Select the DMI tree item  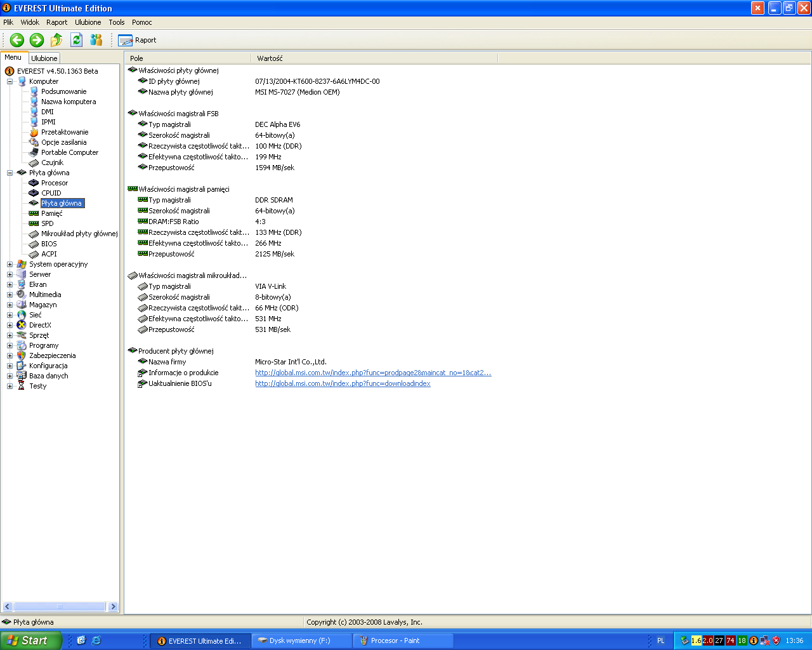48,112
